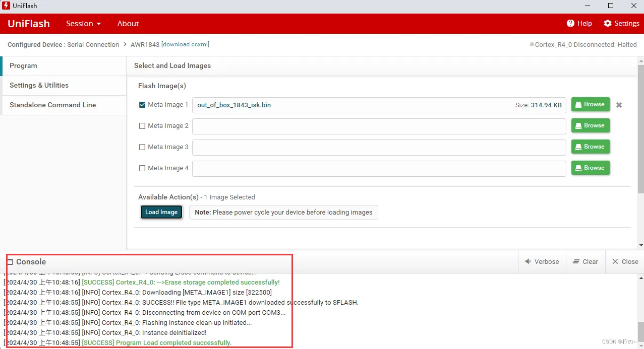The image size is (644, 349).
Task: Select the Settings & Utilities tab
Action: click(64, 86)
